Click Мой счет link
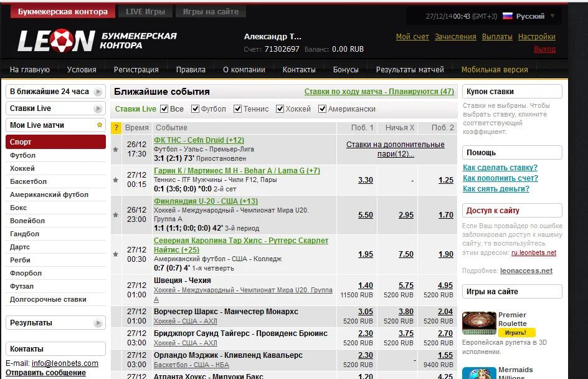 pos(412,36)
